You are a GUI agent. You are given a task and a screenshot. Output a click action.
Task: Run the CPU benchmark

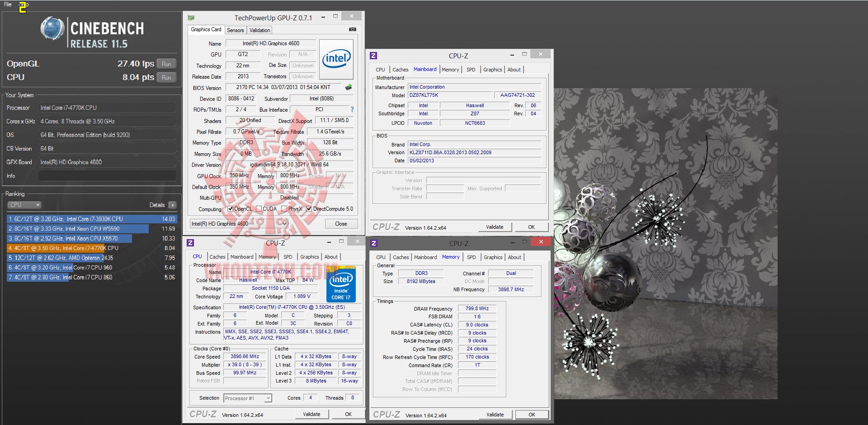pos(166,77)
